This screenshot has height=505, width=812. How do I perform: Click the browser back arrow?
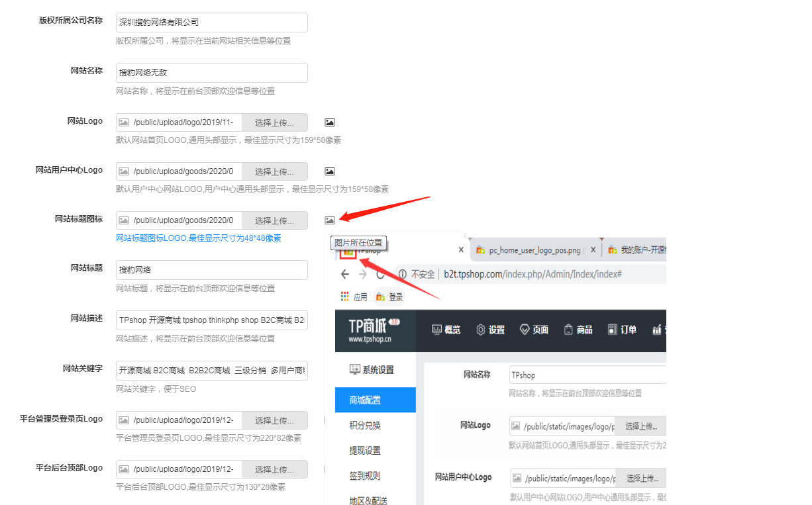pos(345,275)
